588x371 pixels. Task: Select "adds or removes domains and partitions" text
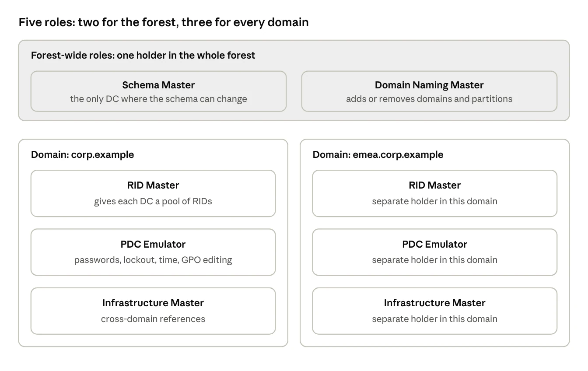pos(429,99)
